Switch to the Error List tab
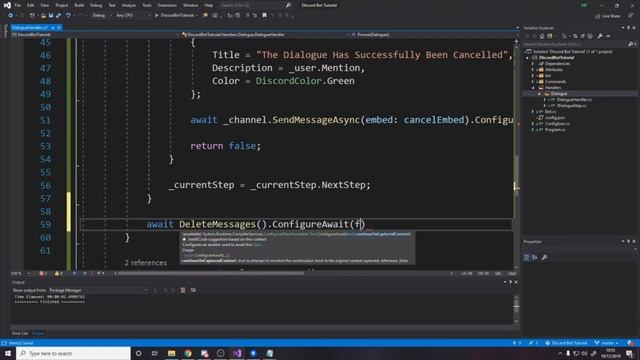640x360 pixels. (20, 333)
